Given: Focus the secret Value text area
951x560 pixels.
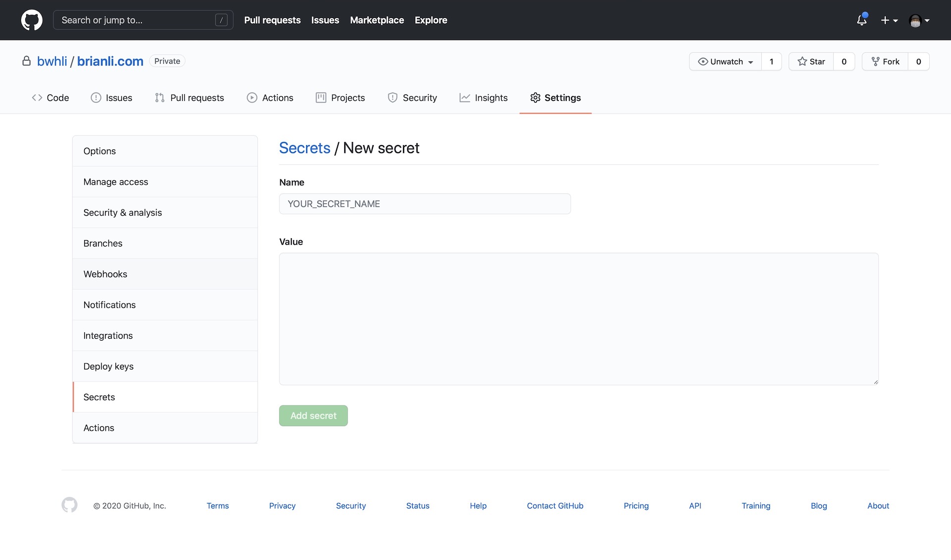Looking at the screenshot, I should click(579, 319).
